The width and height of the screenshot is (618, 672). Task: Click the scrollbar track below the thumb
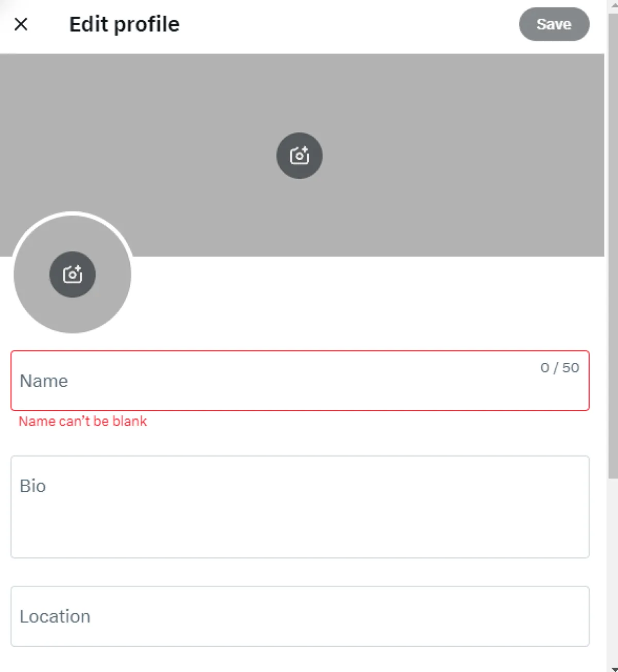(613, 571)
